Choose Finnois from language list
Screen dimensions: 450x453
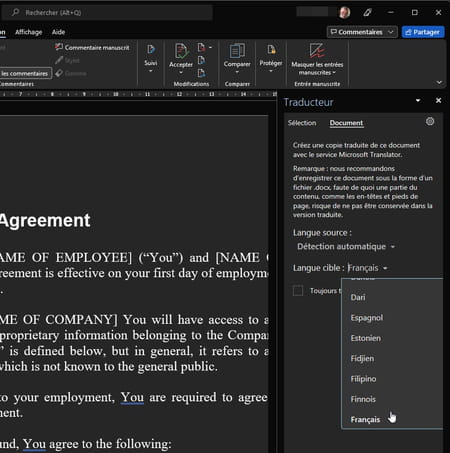coord(392,399)
